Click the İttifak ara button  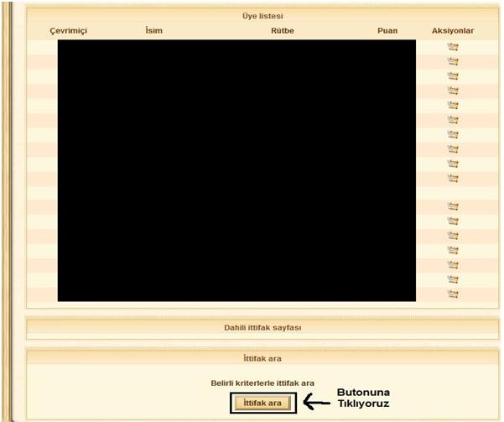click(x=262, y=403)
